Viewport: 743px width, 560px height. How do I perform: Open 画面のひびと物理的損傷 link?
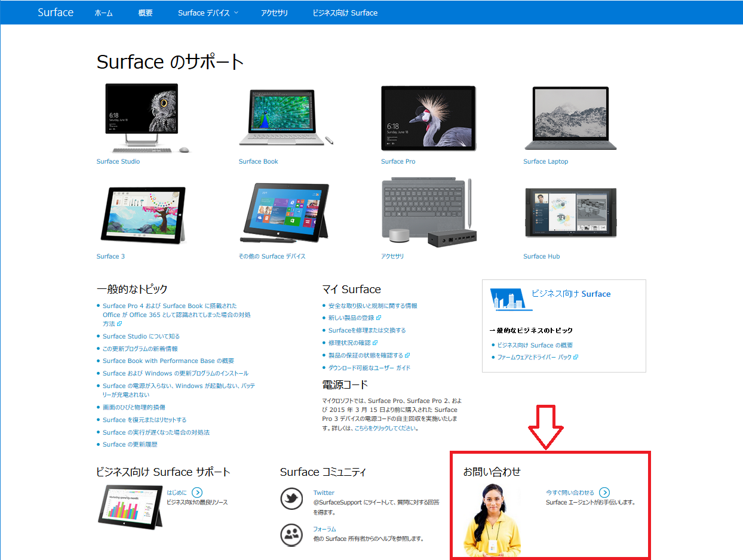[x=134, y=407]
